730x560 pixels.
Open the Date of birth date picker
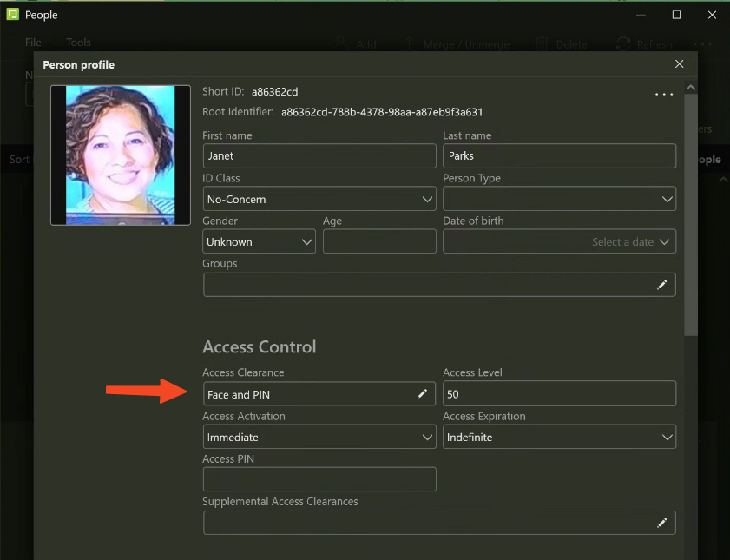[559, 242]
